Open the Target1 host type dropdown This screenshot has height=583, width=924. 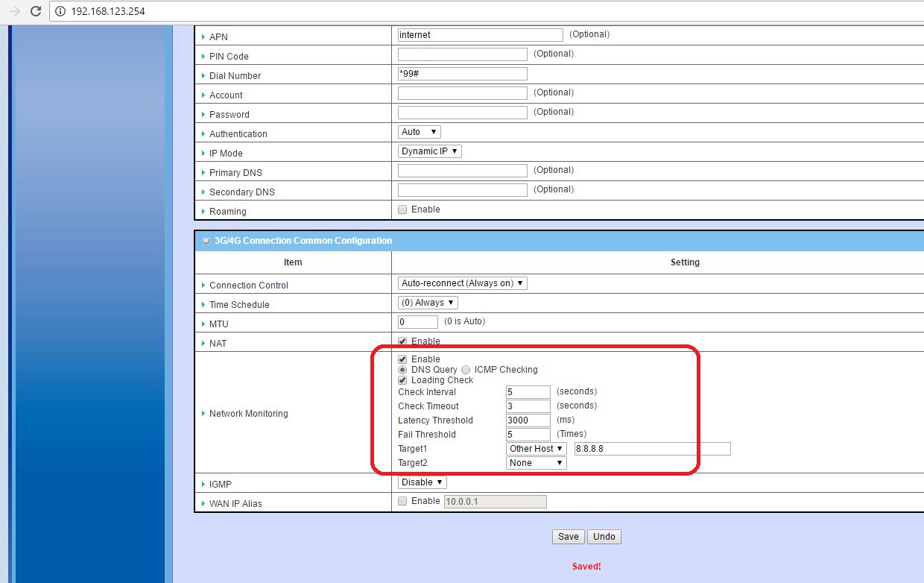pyautogui.click(x=536, y=449)
